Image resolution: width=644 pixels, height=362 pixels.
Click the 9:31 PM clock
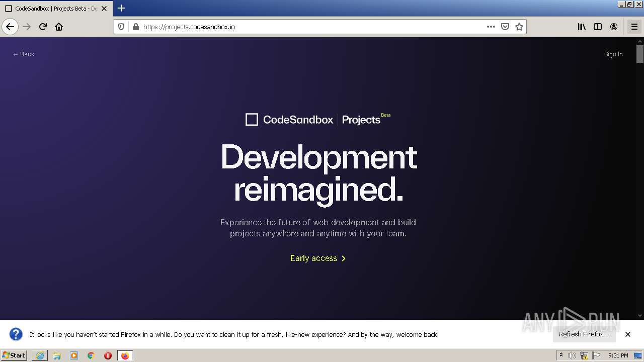(618, 355)
